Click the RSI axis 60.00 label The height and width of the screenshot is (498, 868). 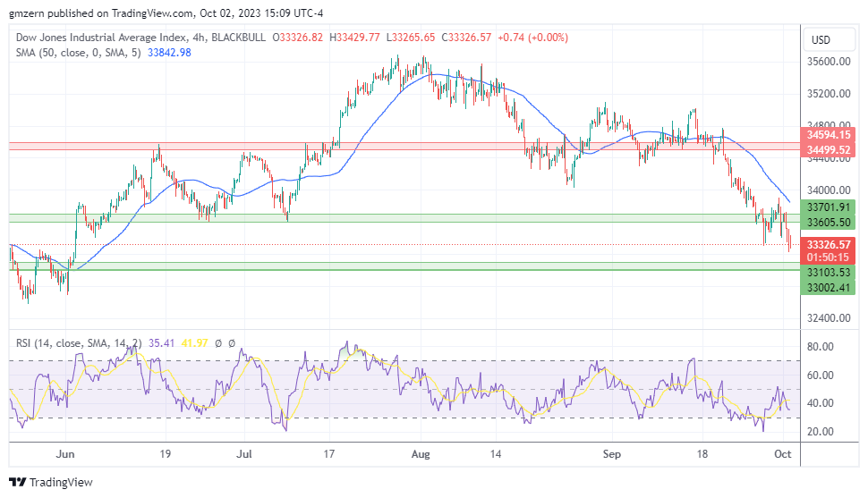(x=821, y=376)
